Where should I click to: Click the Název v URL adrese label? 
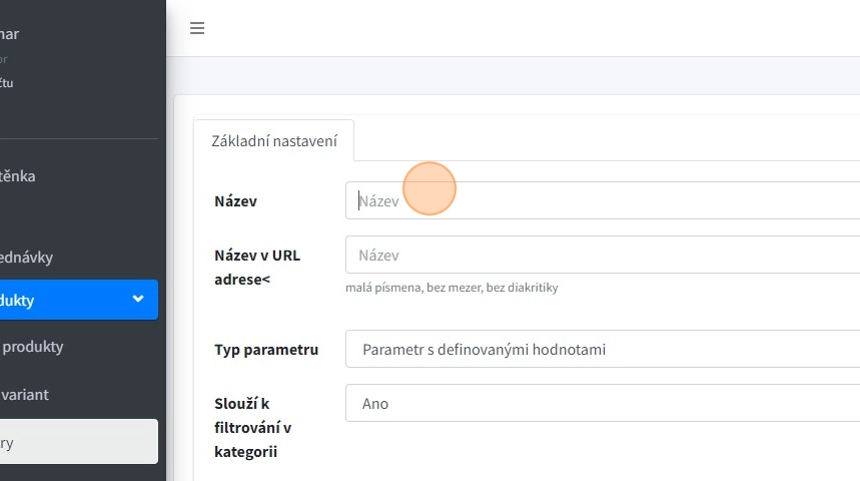(x=257, y=267)
